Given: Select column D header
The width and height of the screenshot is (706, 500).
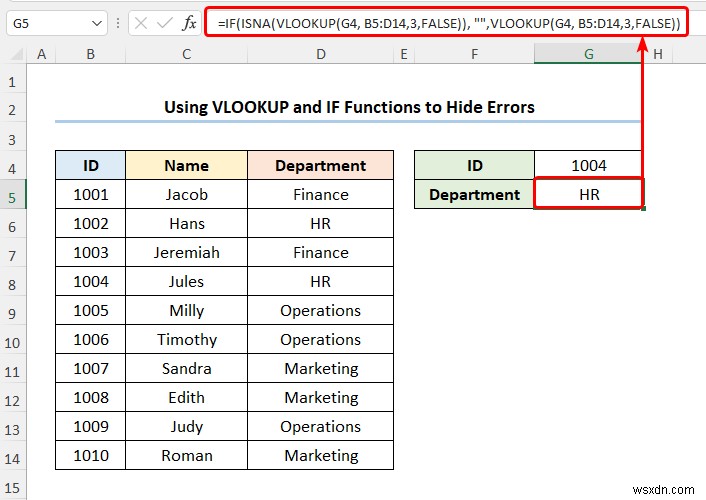Looking at the screenshot, I should 321,55.
